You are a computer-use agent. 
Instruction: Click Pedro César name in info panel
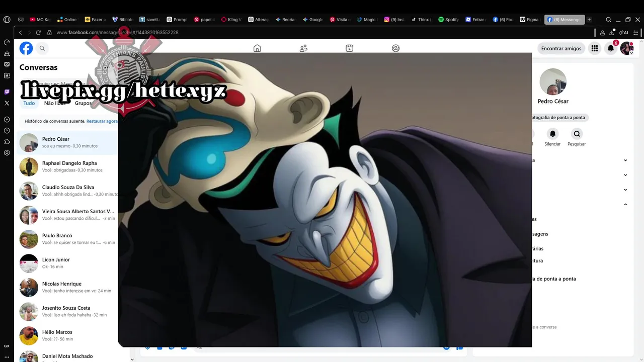click(553, 101)
